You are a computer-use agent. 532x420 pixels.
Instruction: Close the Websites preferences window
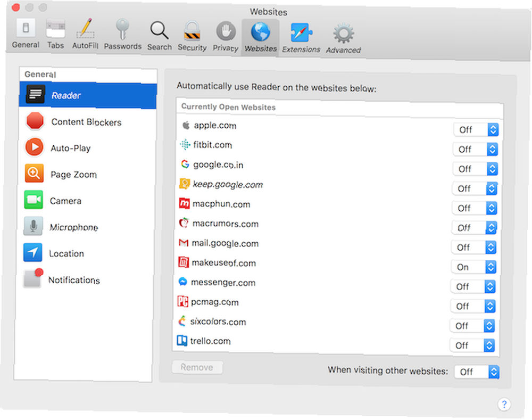point(15,7)
